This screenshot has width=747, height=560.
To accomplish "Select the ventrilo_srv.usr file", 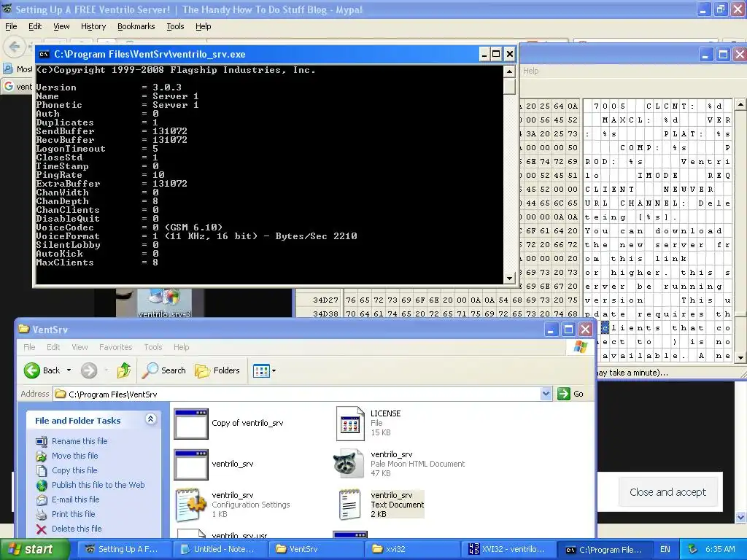I will click(x=239, y=536).
